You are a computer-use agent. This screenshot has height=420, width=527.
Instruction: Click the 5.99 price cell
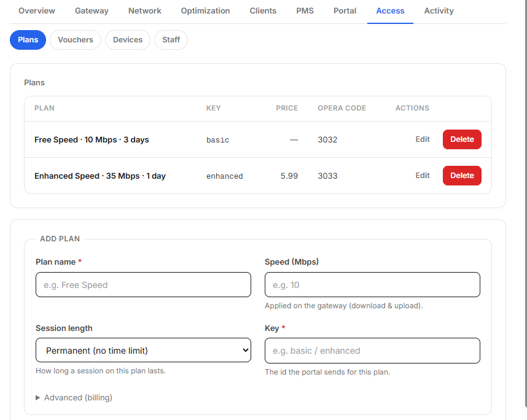click(289, 176)
